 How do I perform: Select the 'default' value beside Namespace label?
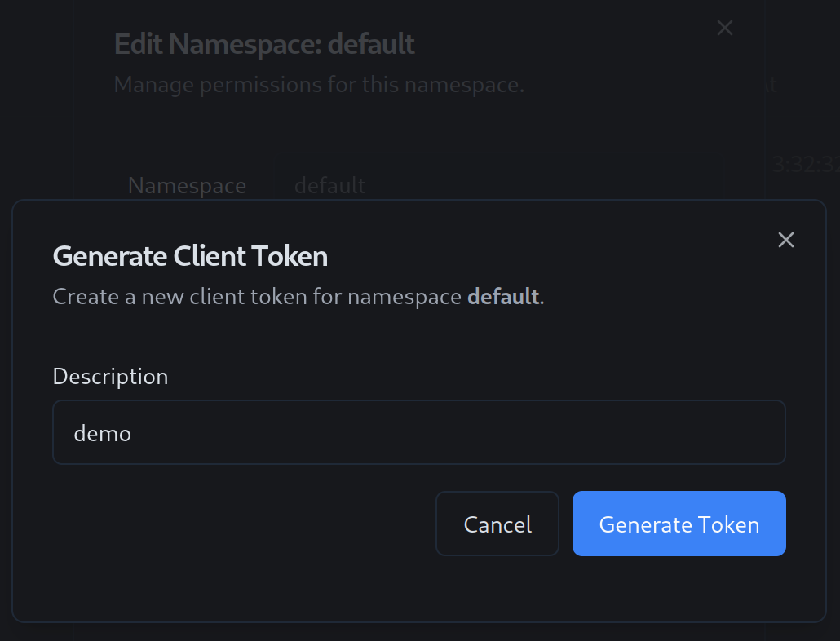pyautogui.click(x=329, y=185)
